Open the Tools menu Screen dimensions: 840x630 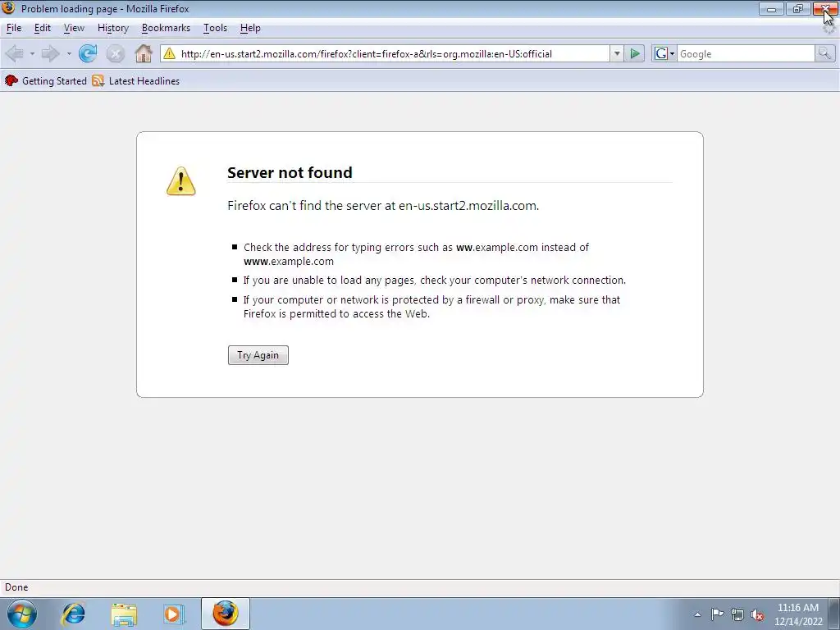(x=216, y=28)
